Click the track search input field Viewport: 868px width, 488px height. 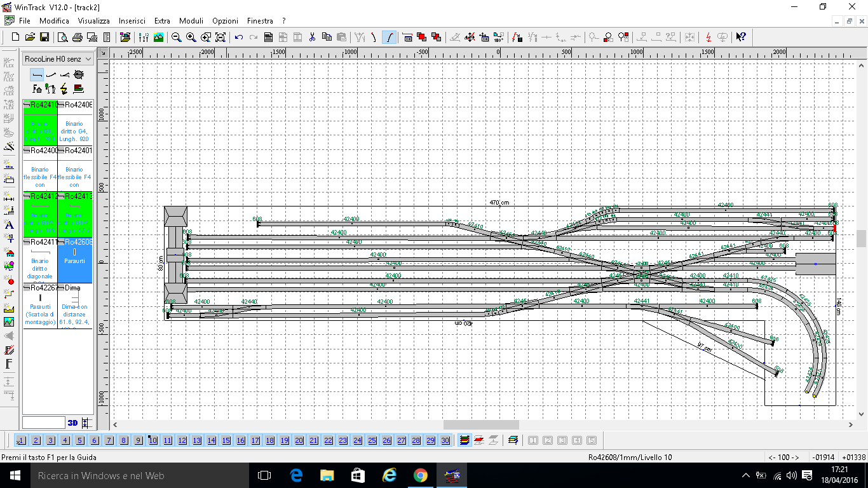coord(43,423)
